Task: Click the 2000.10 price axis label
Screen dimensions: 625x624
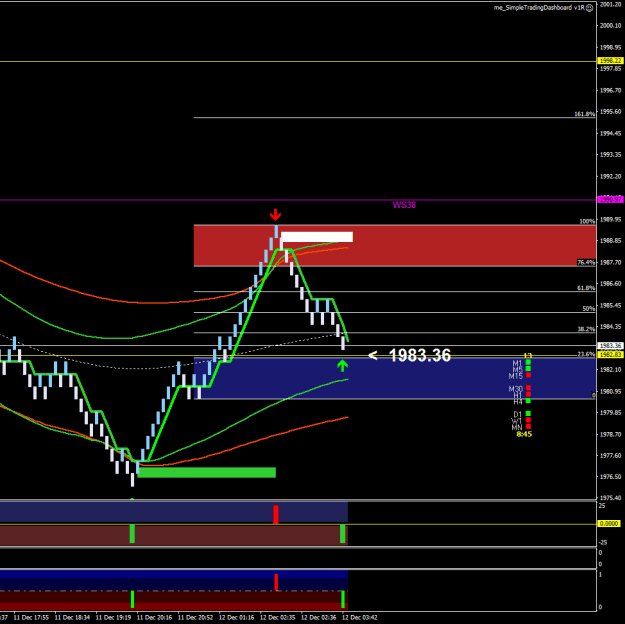Action: 610,26
